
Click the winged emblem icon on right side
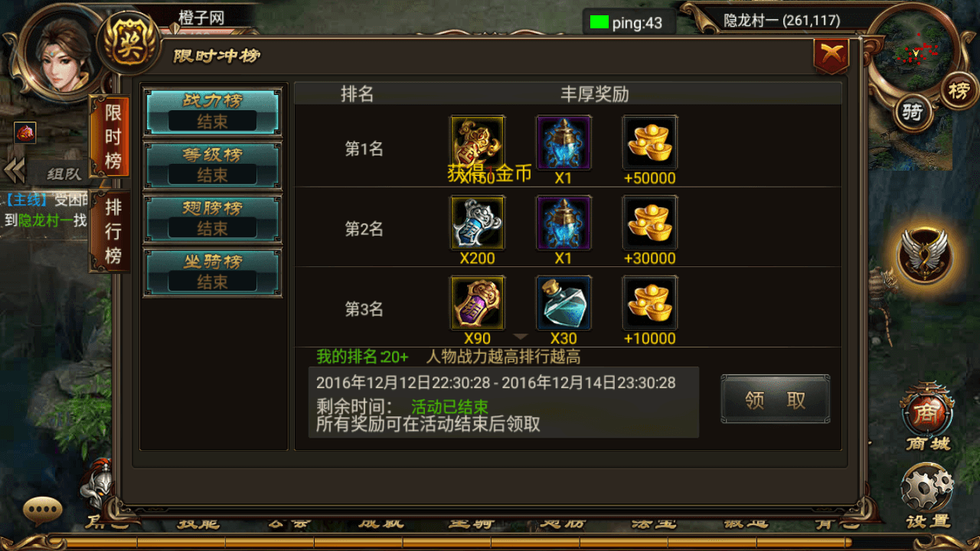pos(926,255)
